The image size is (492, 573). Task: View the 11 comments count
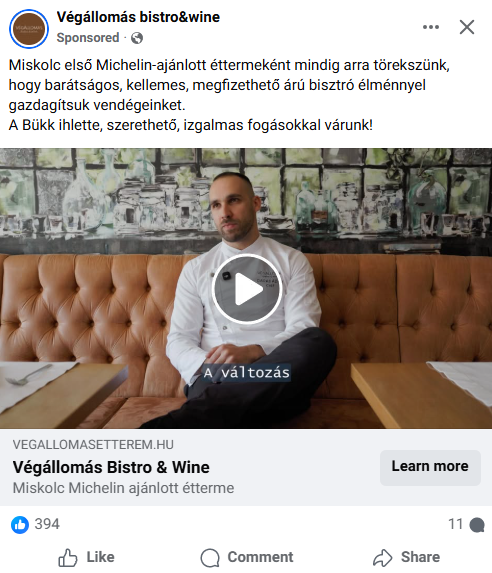pos(455,524)
